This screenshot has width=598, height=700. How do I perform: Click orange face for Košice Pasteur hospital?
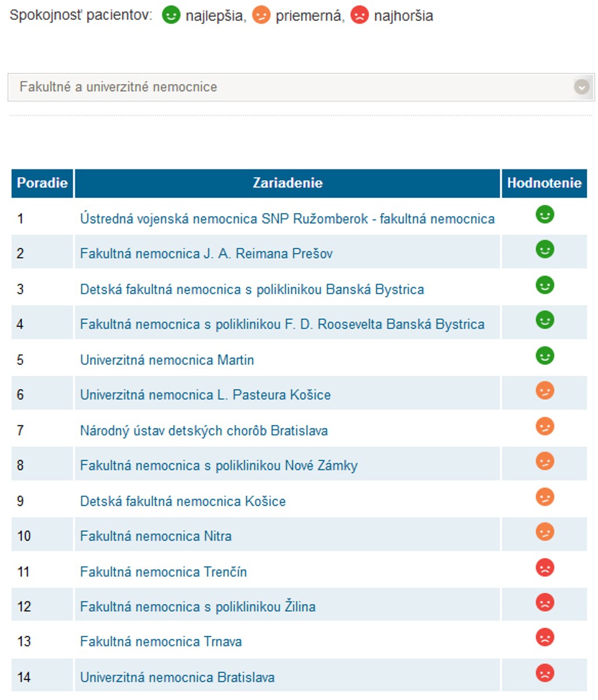point(544,391)
